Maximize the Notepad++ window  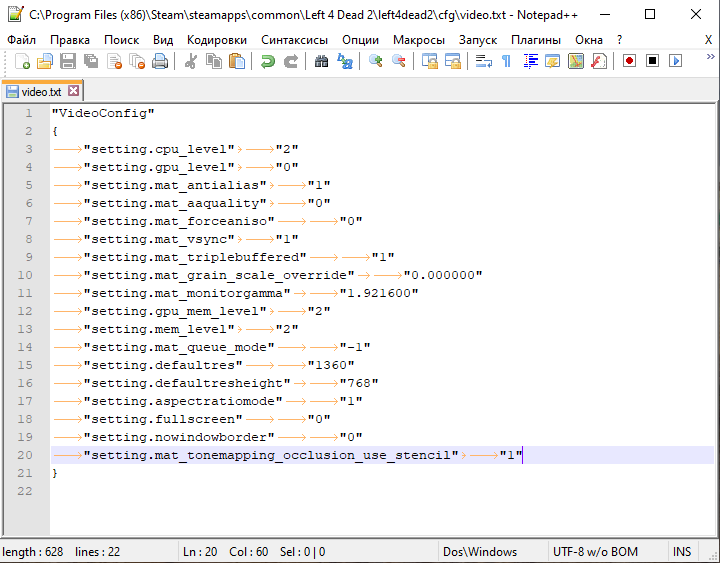point(650,14)
